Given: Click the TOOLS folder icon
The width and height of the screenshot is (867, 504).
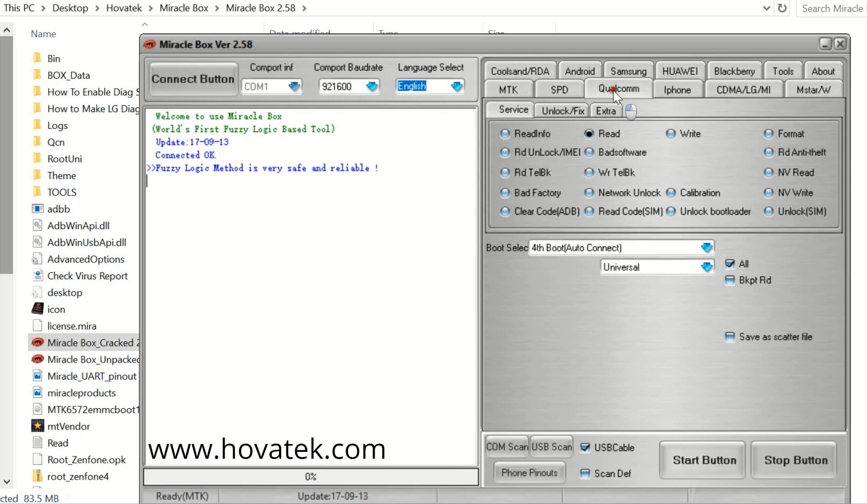Looking at the screenshot, I should tap(37, 192).
